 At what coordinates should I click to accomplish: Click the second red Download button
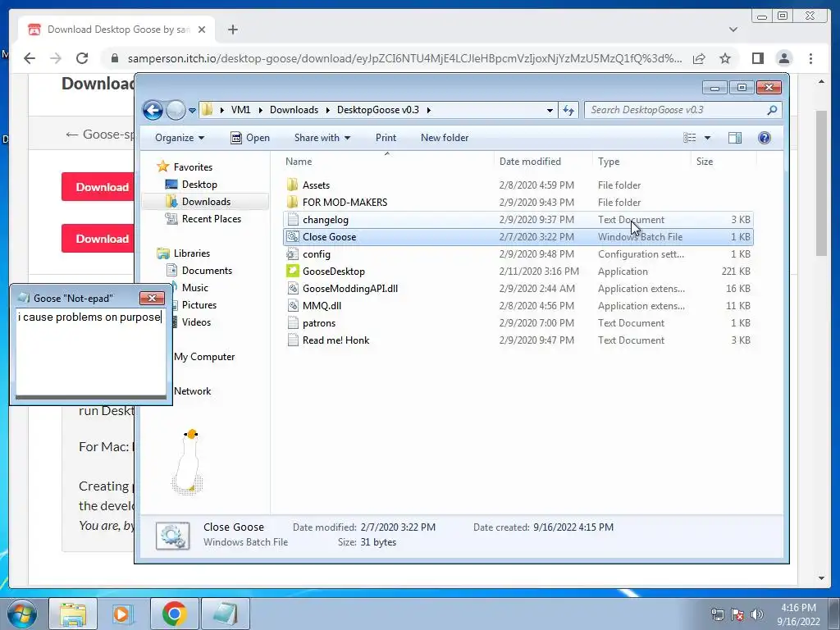point(98,239)
